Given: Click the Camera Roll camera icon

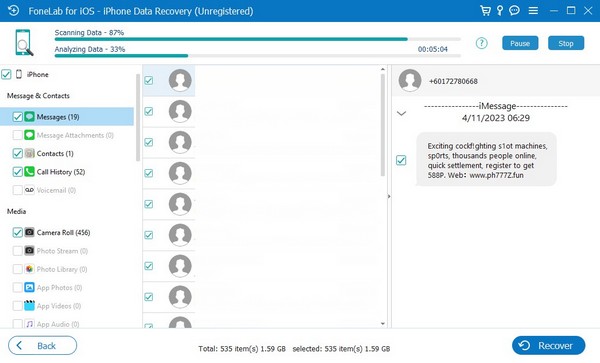Looking at the screenshot, I should coord(29,232).
